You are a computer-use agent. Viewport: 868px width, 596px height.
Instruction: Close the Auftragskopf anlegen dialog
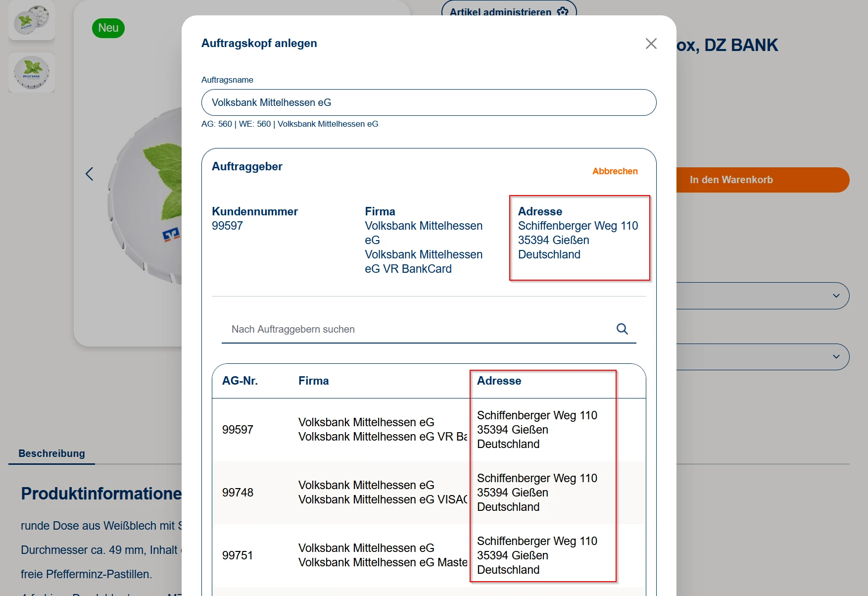[x=651, y=44]
